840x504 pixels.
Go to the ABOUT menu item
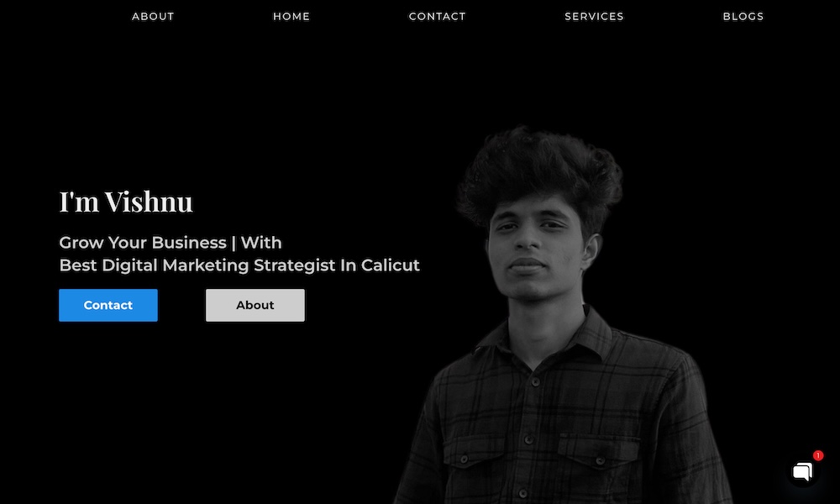coord(153,17)
